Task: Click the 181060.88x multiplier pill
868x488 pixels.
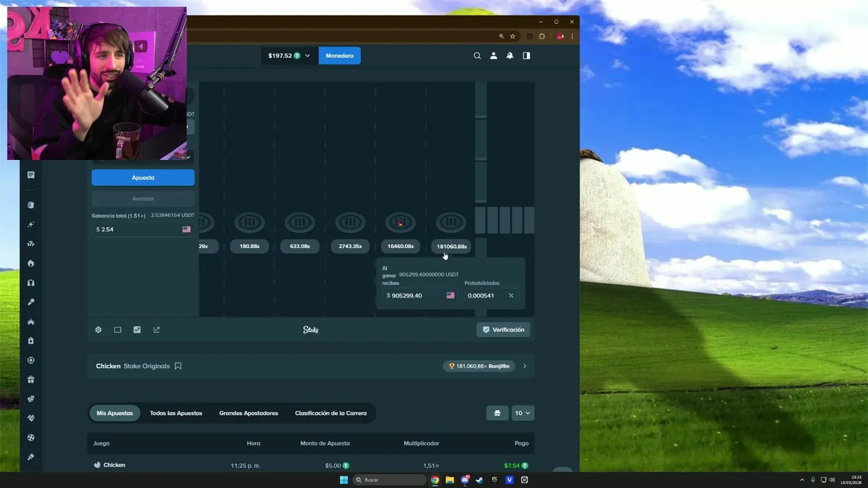Action: [x=451, y=246]
